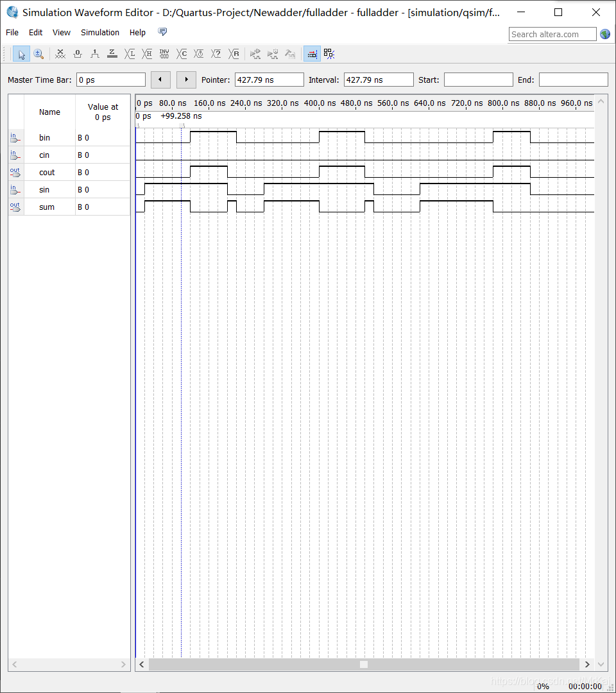This screenshot has height=693, width=616.
Task: Generate ModelSim testbench script icon
Action: coord(290,55)
